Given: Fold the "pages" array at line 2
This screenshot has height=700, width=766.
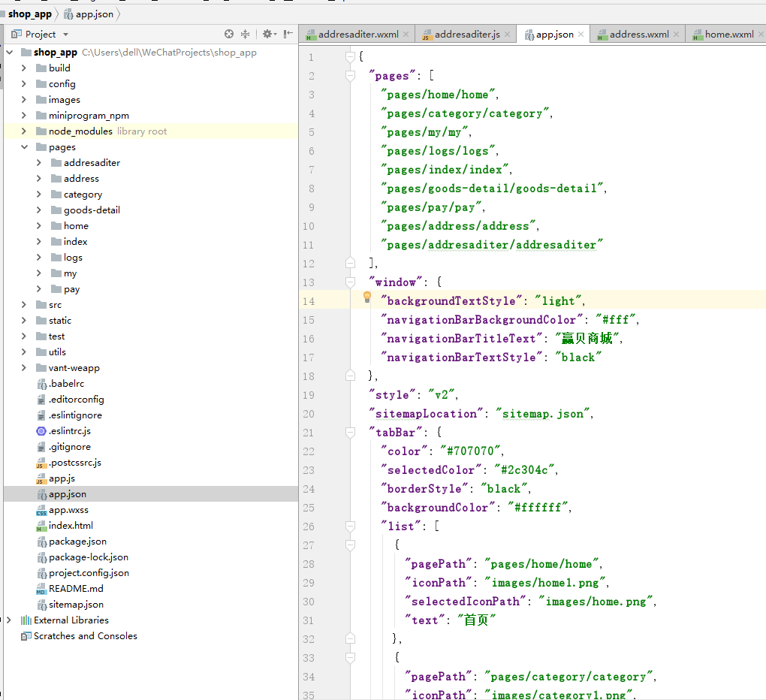Looking at the screenshot, I should tap(350, 76).
